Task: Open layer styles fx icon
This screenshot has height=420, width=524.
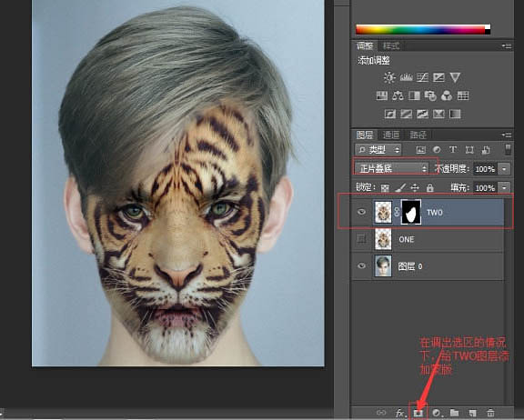Action: tap(399, 413)
